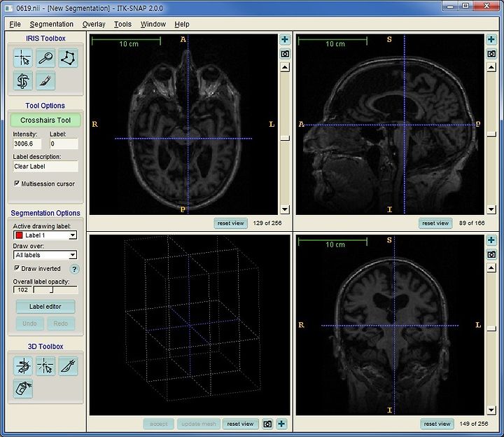
Task: Select the Paintbrush tool in IRIS Toolbox
Action: click(45, 81)
